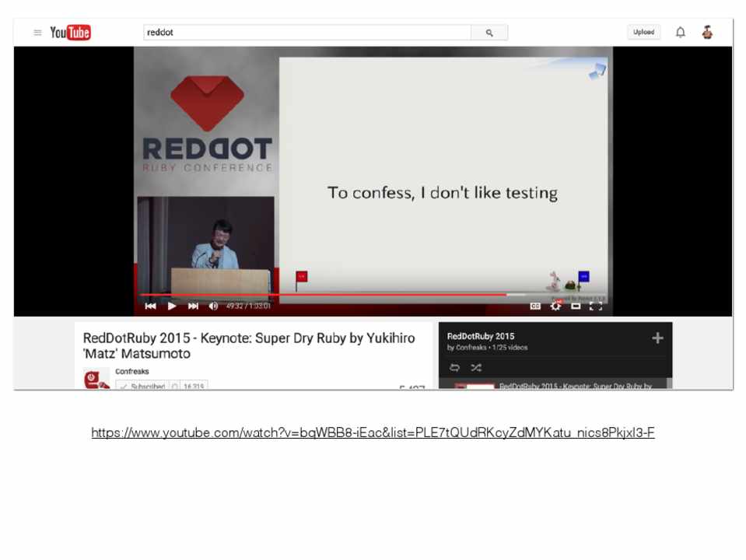The height and width of the screenshot is (560, 746).
Task: Open the YouTube hamburger guide menu
Action: click(37, 33)
